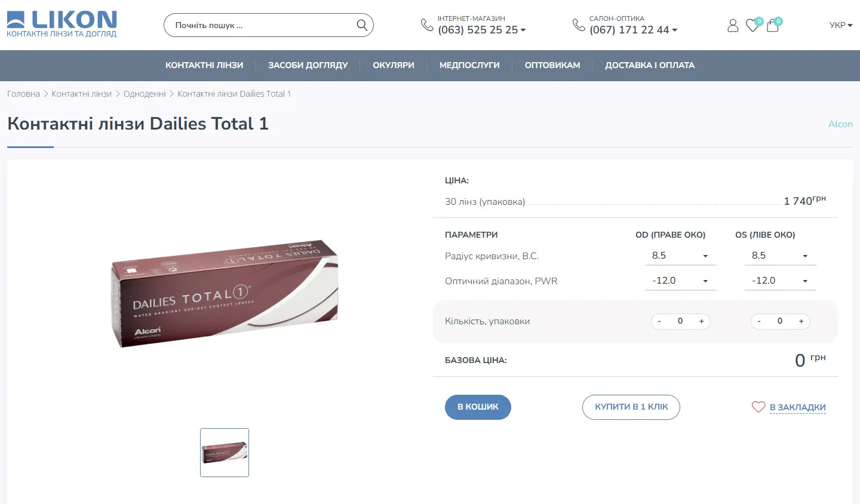The height and width of the screenshot is (504, 860).
Task: Click the left eye quantity value field
Action: 780,321
